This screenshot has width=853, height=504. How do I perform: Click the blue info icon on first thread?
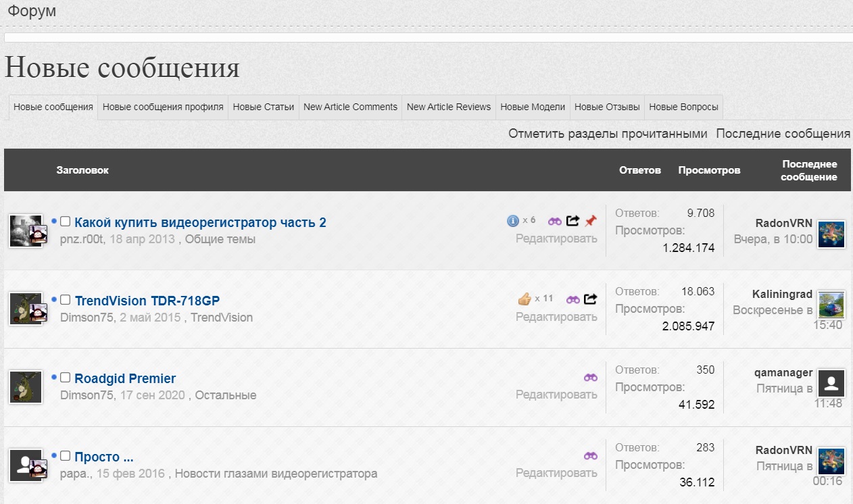coord(513,221)
